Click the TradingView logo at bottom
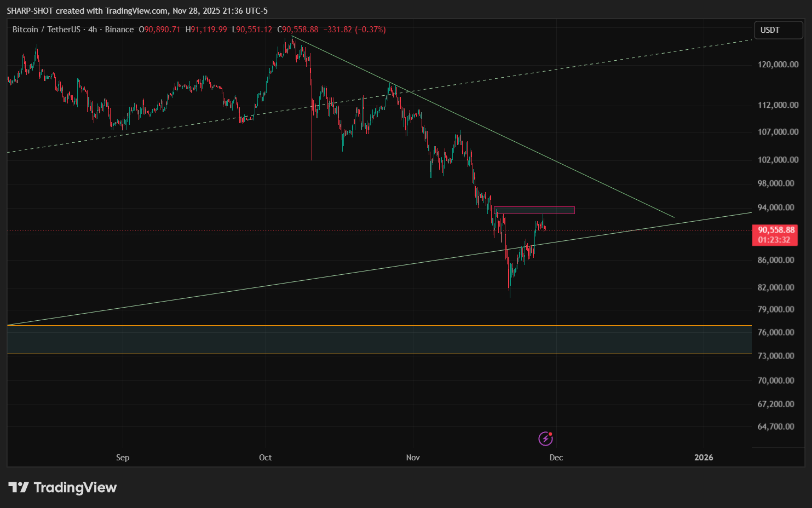 pyautogui.click(x=62, y=487)
